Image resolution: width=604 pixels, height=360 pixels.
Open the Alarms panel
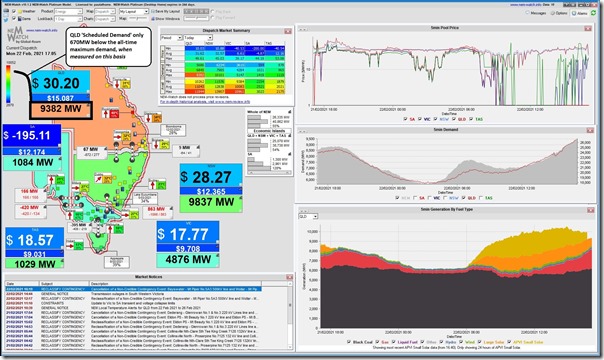click(x=580, y=13)
